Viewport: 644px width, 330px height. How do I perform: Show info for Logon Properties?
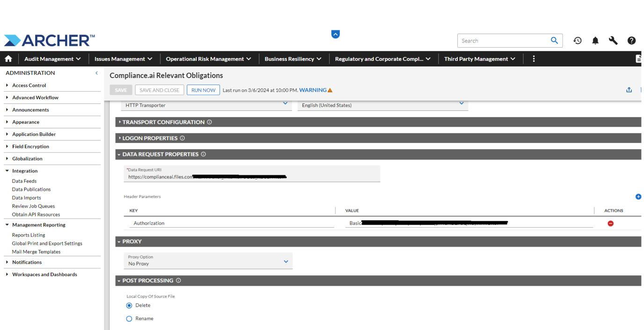point(183,138)
